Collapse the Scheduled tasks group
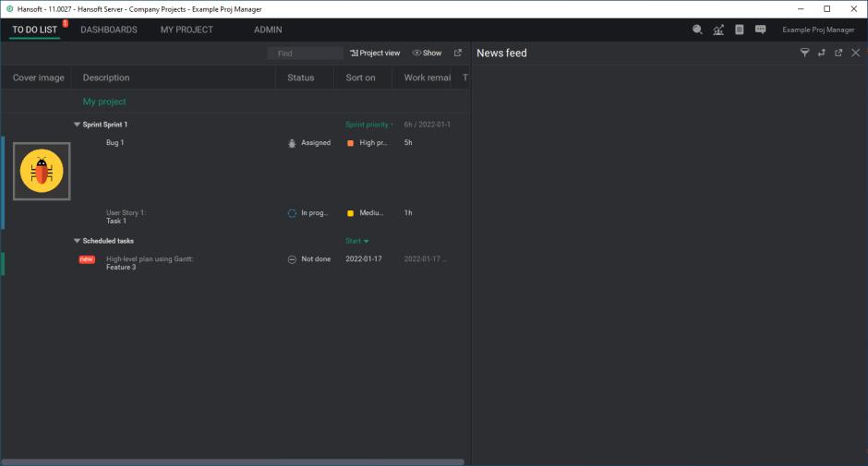This screenshot has height=466, width=868. point(78,241)
